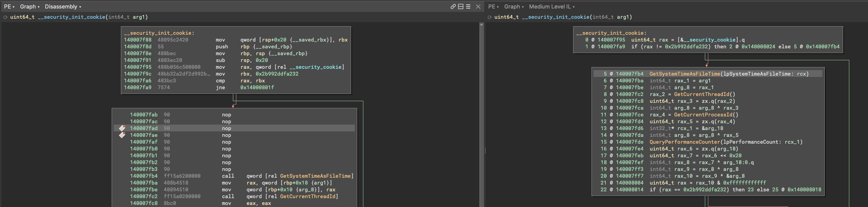Click the split pane icon in left header

click(461, 6)
